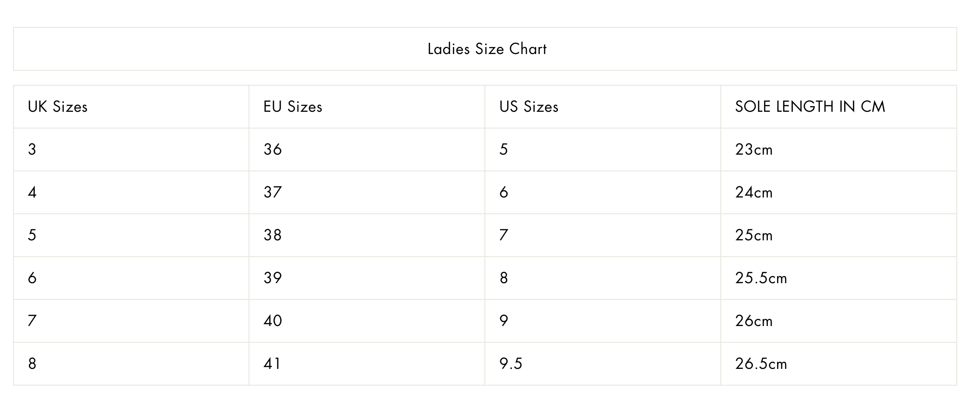Click the EU Sizes column header
This screenshot has height=408, width=980.
(293, 107)
